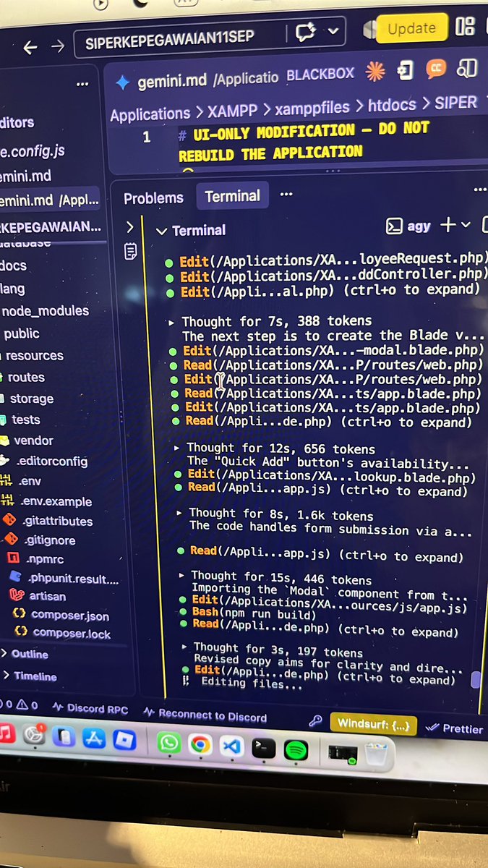The height and width of the screenshot is (868, 488).
Task: Select xamppfiles in the breadcrumb
Action: point(314,108)
